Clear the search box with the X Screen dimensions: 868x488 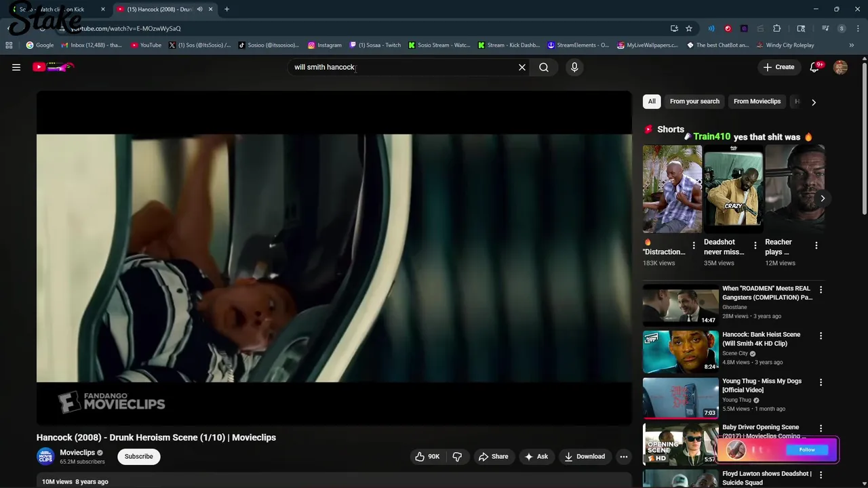pyautogui.click(x=522, y=67)
